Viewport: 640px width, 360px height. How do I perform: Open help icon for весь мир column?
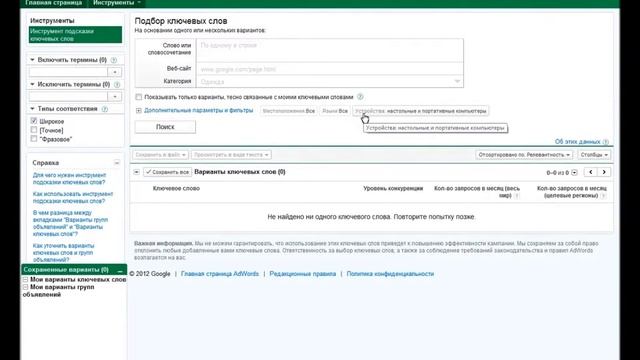point(517,196)
